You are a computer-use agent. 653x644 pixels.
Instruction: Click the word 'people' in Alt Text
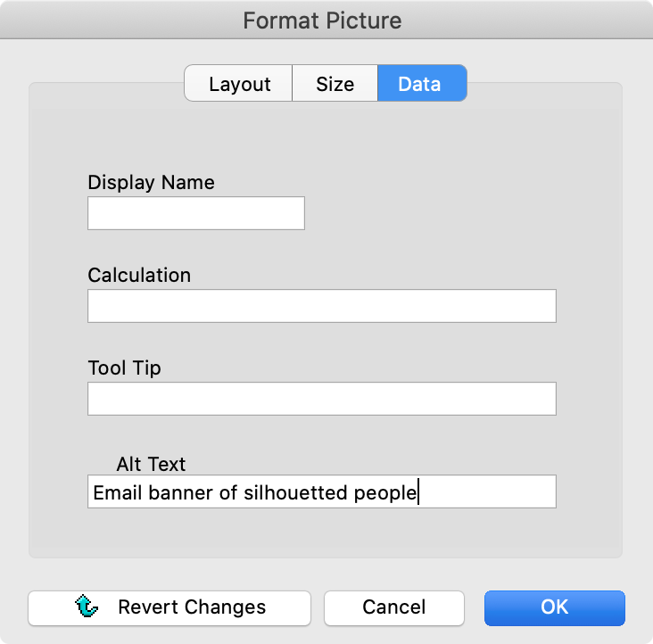tap(385, 492)
